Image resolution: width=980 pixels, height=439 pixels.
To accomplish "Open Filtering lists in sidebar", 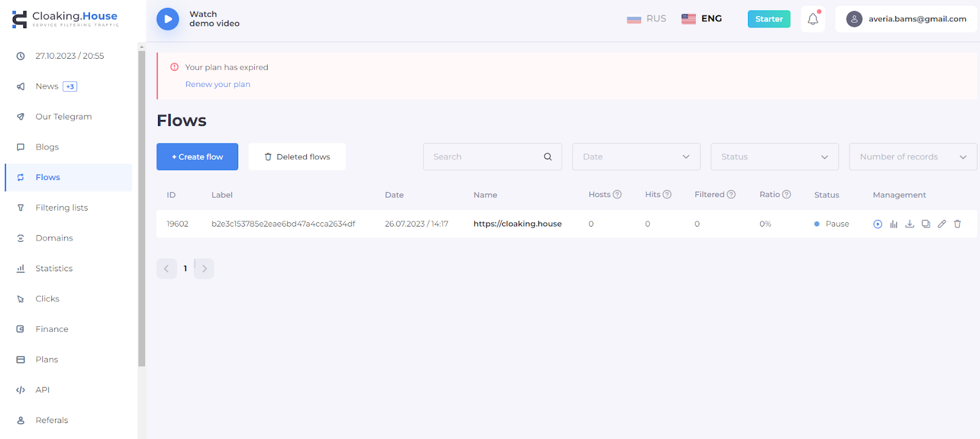I will (x=61, y=208).
